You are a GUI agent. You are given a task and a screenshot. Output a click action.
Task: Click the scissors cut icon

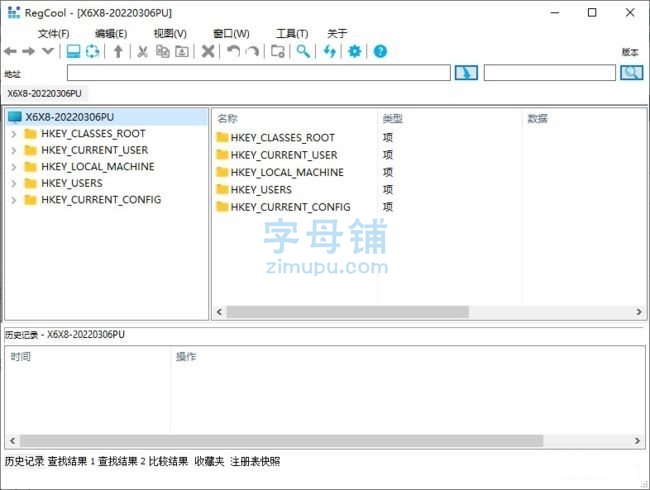143,51
